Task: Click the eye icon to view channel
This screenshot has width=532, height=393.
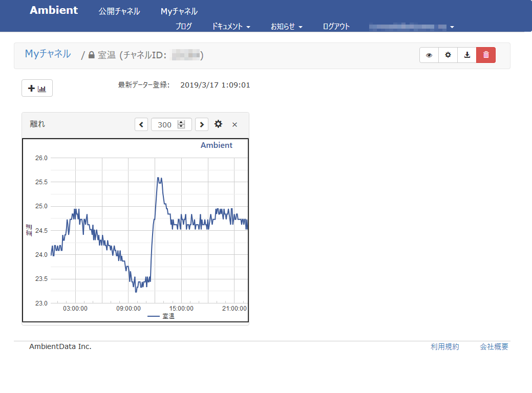Action: click(x=429, y=55)
